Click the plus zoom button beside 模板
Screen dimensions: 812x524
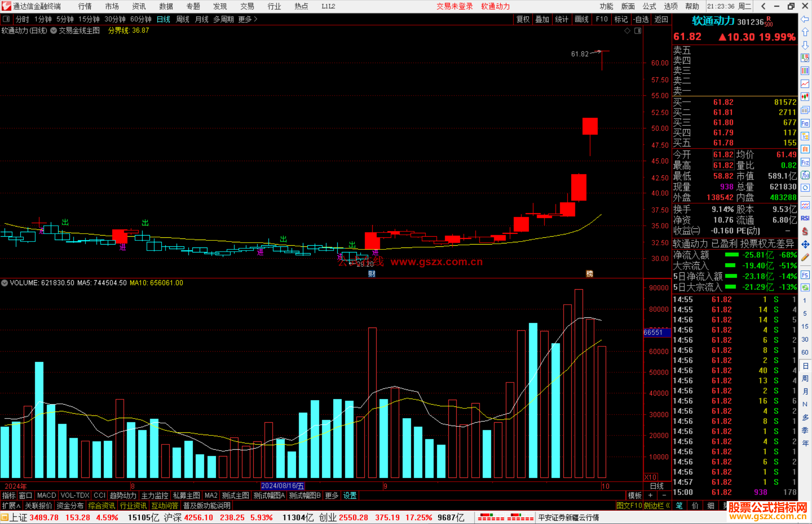pos(650,495)
